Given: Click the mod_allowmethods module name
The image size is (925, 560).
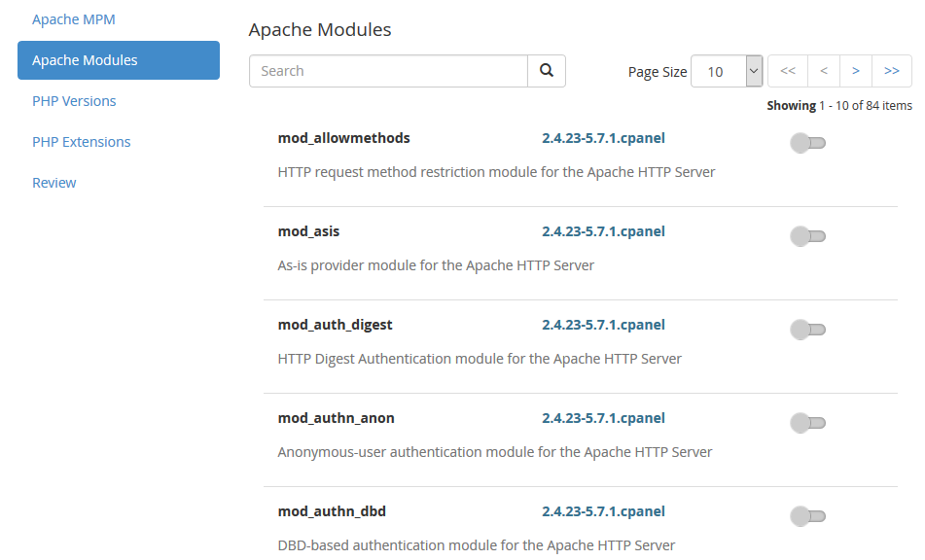Looking at the screenshot, I should point(344,138).
